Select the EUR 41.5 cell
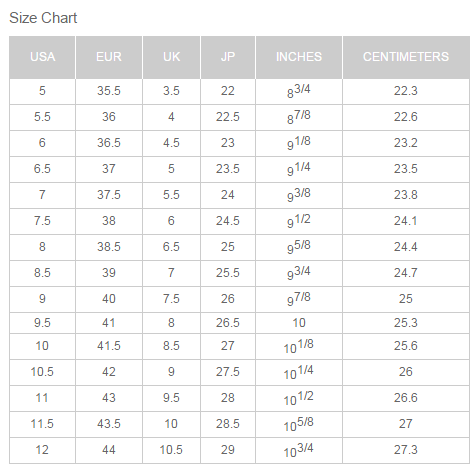The width and height of the screenshot is (473, 473). click(109, 346)
